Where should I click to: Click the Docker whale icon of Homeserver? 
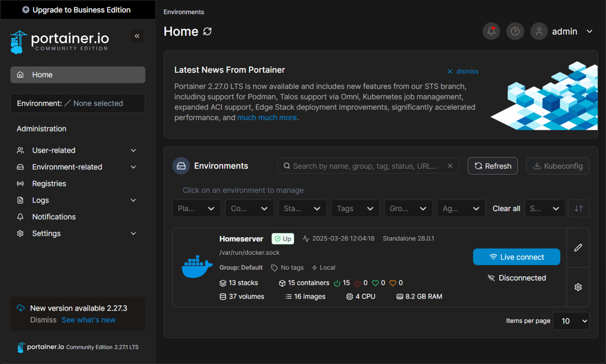coord(197,266)
